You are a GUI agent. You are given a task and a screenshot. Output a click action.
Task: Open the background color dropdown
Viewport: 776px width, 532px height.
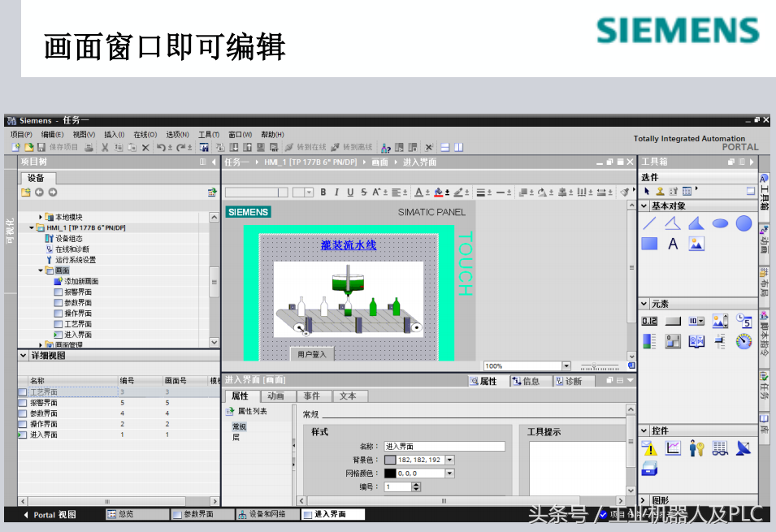450,461
